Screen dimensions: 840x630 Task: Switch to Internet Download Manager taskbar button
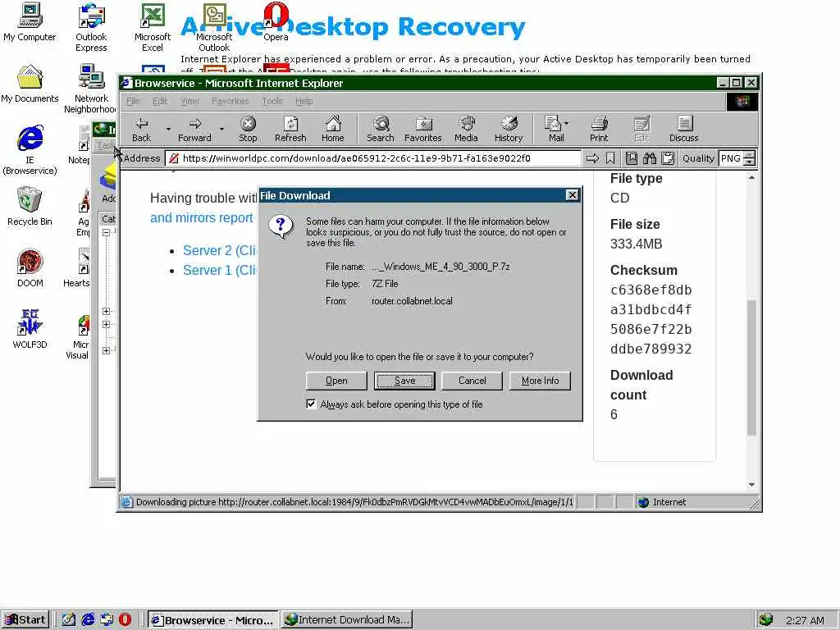coord(347,620)
